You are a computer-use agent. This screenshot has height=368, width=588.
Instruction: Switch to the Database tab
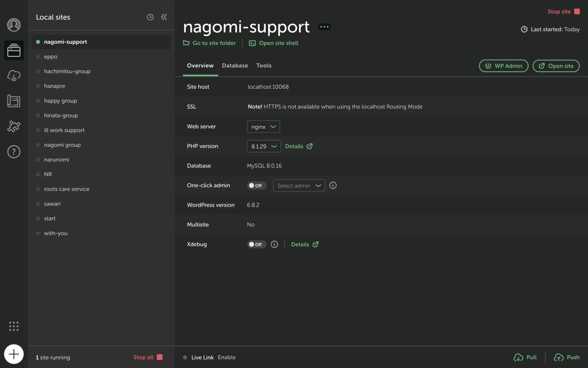point(235,66)
